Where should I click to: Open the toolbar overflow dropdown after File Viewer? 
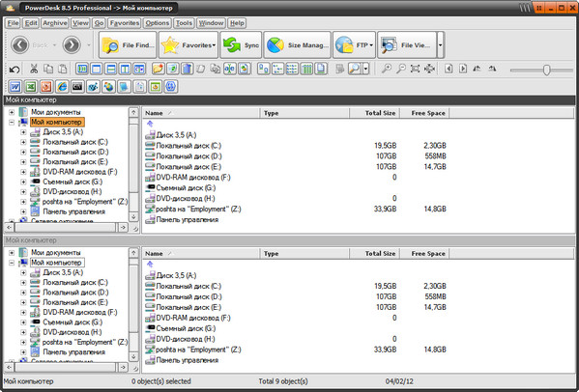440,45
